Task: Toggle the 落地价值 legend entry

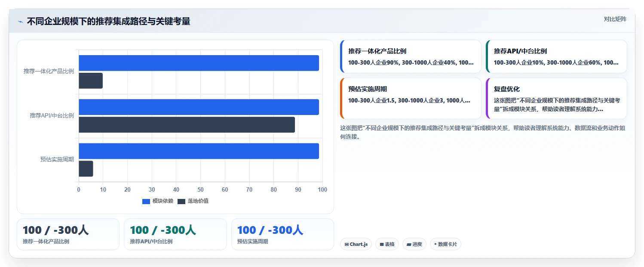Action: [193, 201]
